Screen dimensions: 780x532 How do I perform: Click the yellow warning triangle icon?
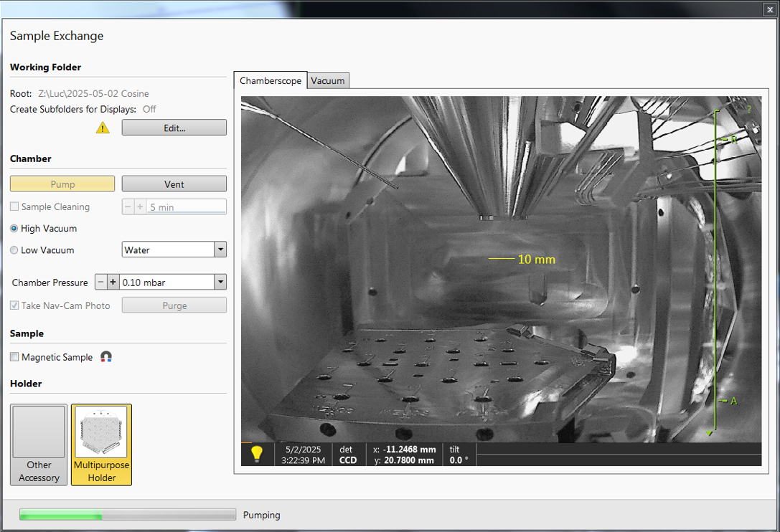103,128
